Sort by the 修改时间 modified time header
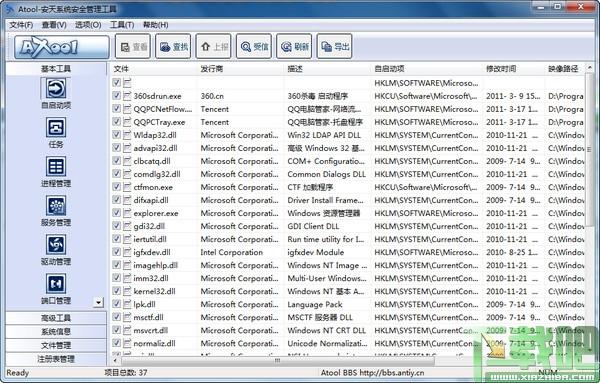This screenshot has height=383, width=600. point(514,69)
